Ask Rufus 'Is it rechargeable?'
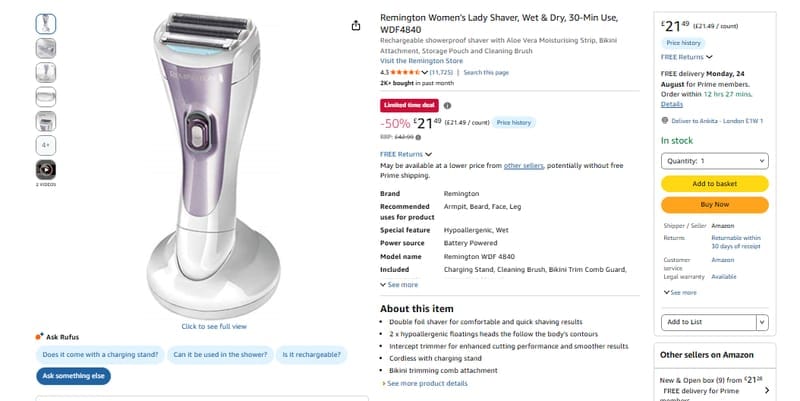800x401 pixels. click(x=312, y=355)
